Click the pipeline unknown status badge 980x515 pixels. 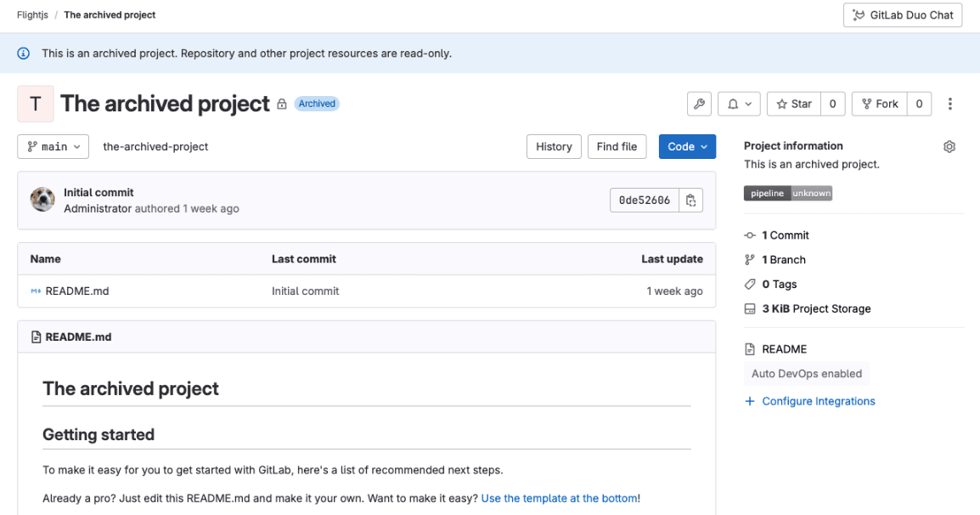(x=787, y=194)
